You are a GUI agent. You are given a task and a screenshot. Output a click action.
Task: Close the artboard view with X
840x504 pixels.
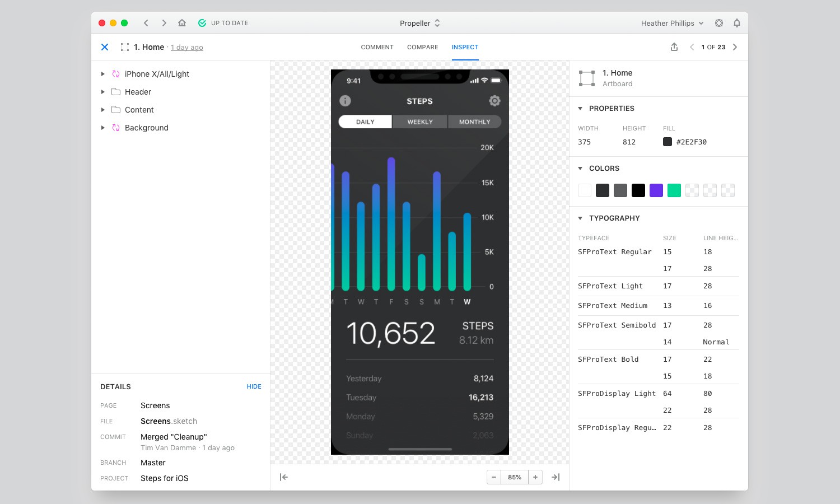point(105,47)
